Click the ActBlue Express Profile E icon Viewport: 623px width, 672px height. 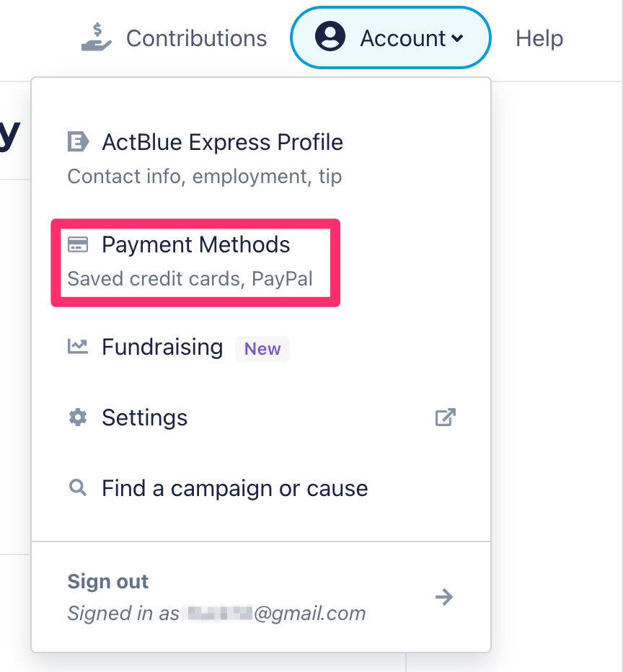point(78,142)
